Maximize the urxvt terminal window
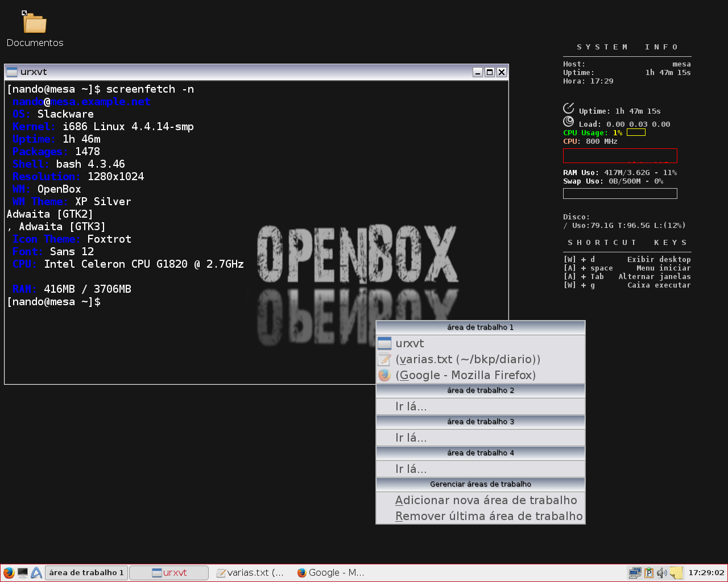This screenshot has height=582, width=728. click(x=490, y=72)
